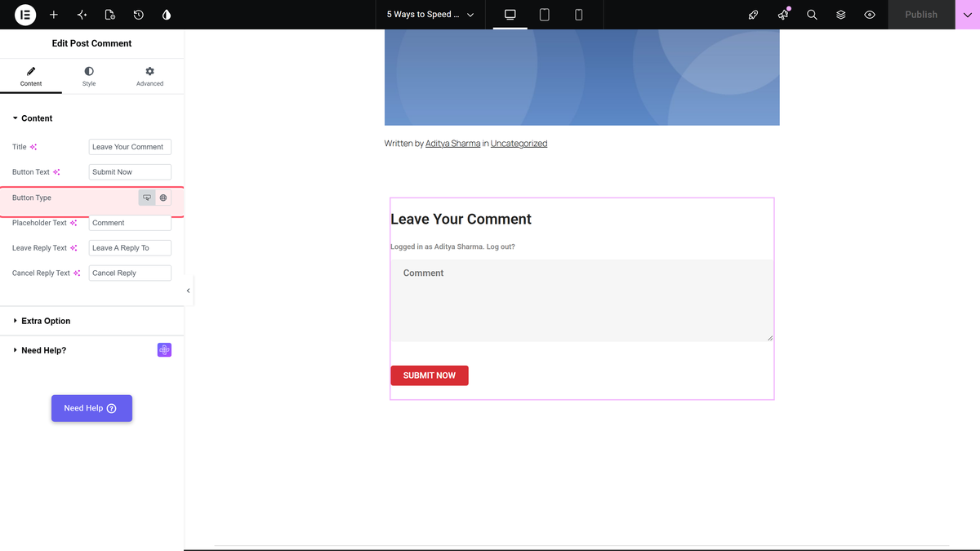The image size is (980, 551).
Task: Click the Button Text input field
Action: pyautogui.click(x=130, y=172)
